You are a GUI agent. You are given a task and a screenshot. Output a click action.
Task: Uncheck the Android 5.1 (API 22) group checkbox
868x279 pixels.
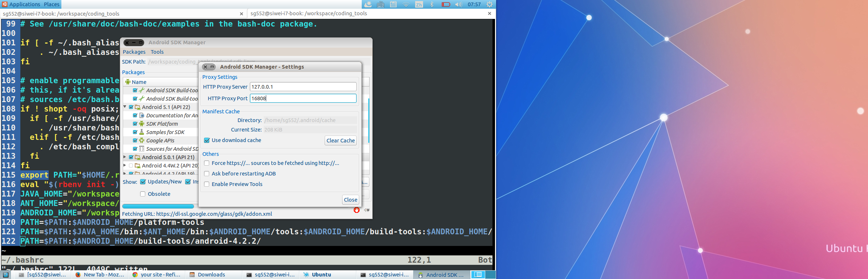131,107
